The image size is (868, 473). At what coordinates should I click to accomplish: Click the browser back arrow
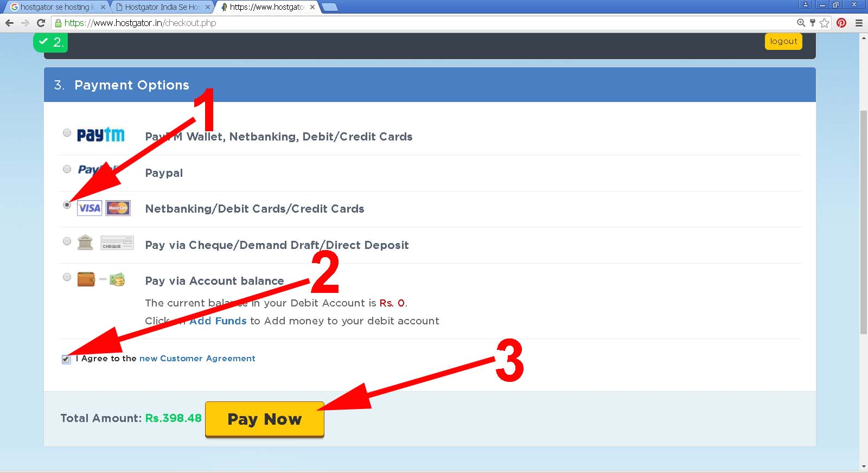tap(9, 23)
